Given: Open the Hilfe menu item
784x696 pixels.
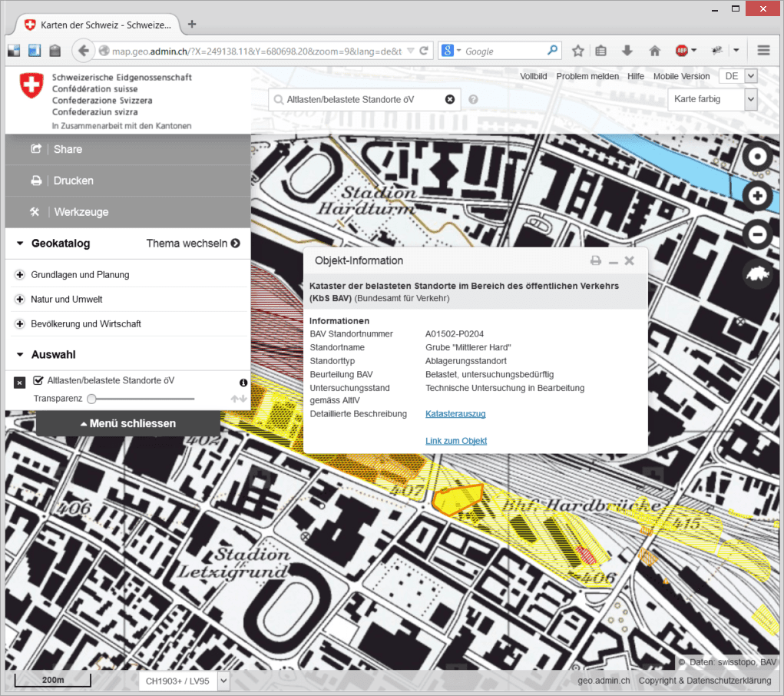Looking at the screenshot, I should click(636, 76).
